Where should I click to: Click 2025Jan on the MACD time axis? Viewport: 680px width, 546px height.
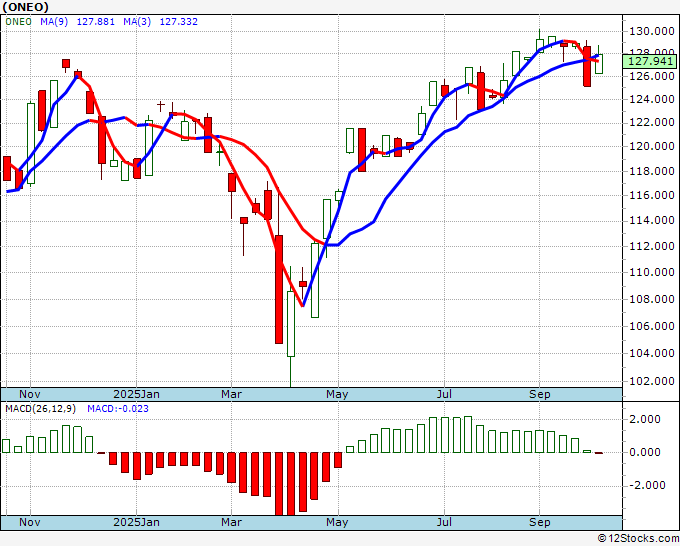click(136, 522)
